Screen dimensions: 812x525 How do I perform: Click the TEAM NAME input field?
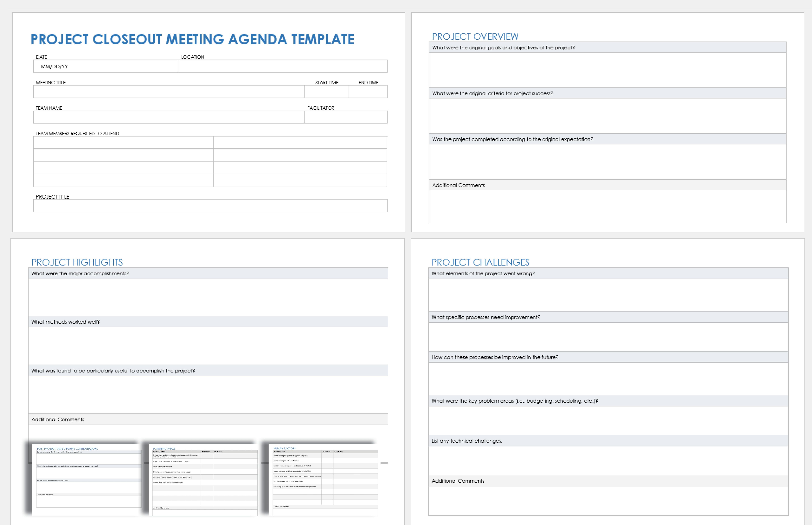[169, 117]
